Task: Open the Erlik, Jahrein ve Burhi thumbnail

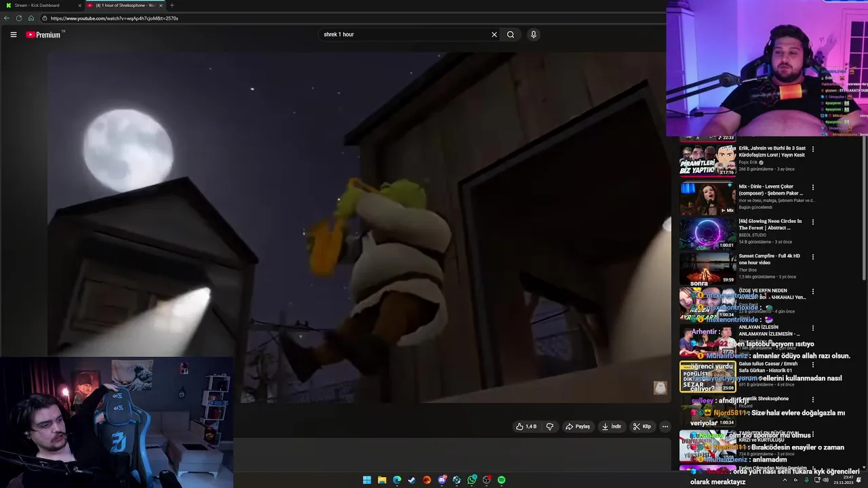Action: [x=707, y=160]
